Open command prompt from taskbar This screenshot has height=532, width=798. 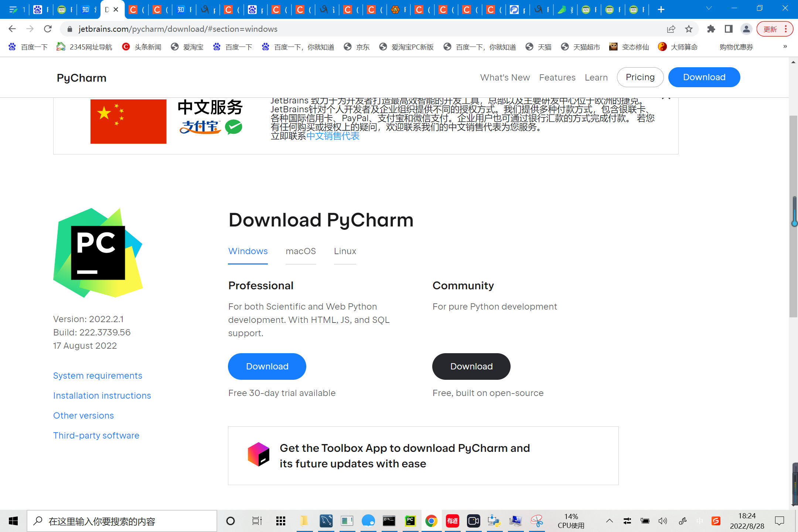[x=389, y=521]
